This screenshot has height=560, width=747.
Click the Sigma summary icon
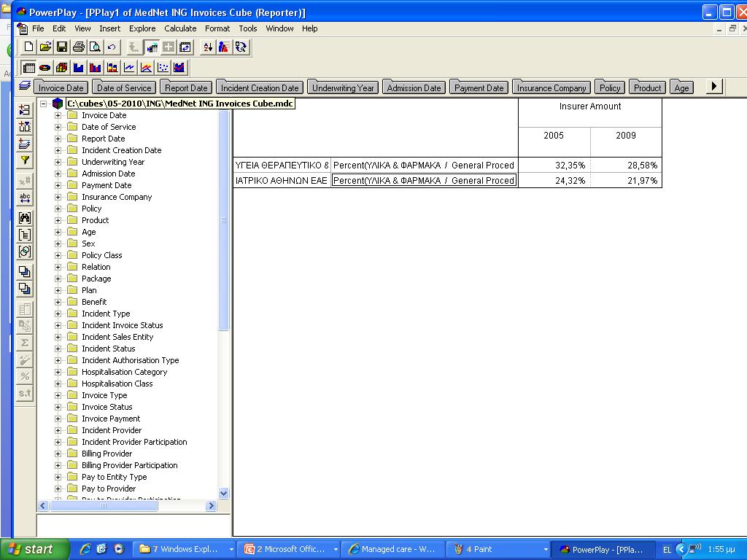(x=25, y=343)
